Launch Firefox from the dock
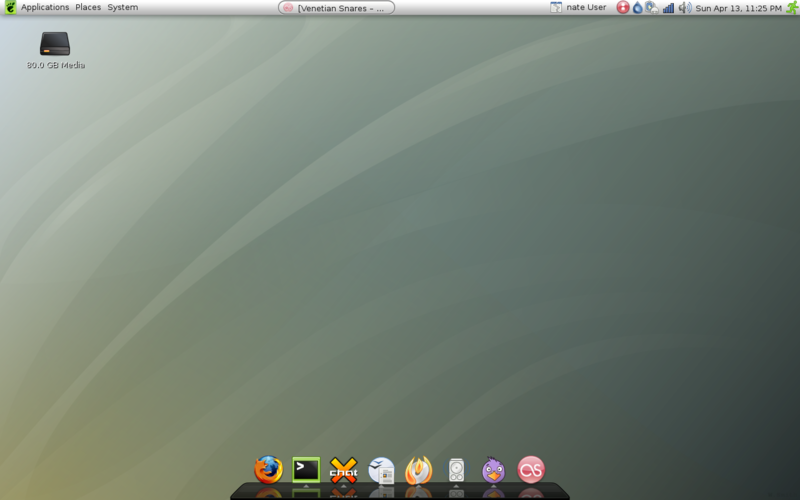The image size is (800, 500). 268,469
